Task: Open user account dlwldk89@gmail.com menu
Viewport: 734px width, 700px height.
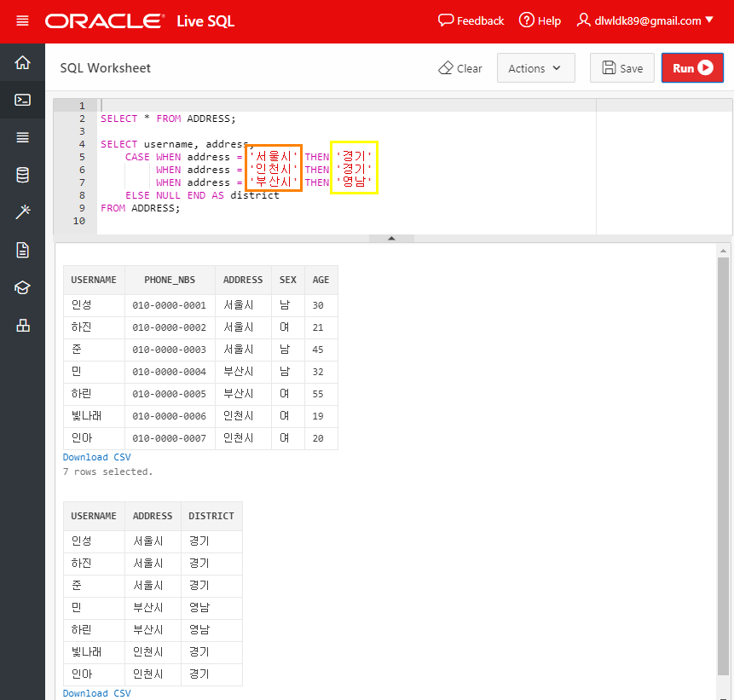Action: (645, 20)
